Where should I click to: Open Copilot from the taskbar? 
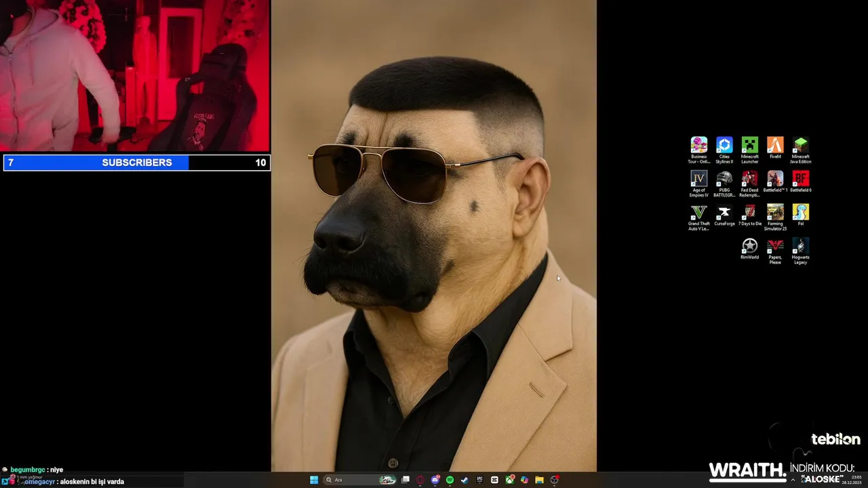[x=524, y=480]
